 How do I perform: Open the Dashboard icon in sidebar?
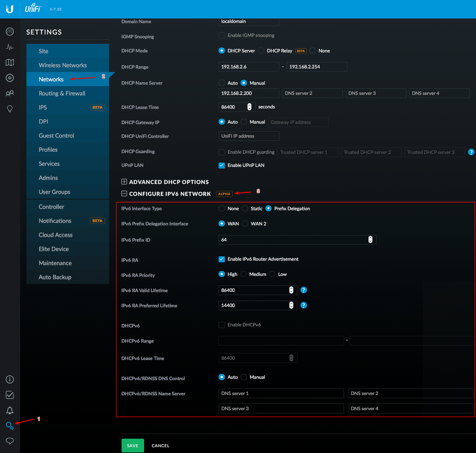[10, 32]
